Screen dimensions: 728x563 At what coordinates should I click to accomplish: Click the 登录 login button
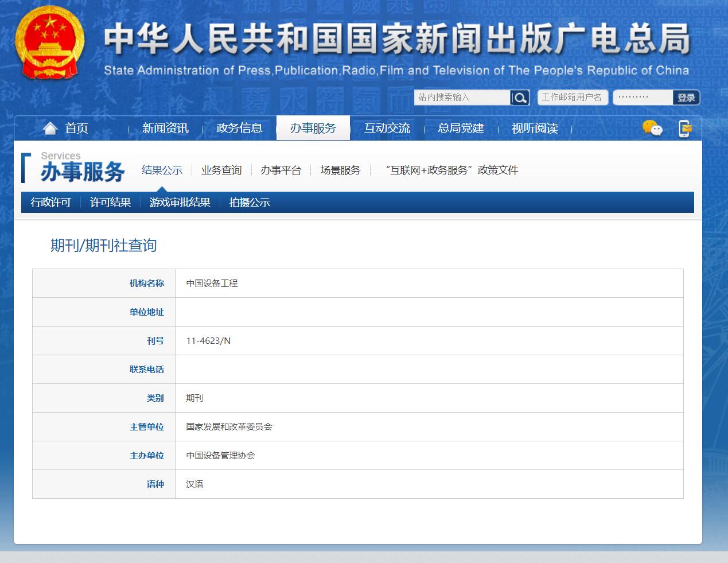coord(686,98)
